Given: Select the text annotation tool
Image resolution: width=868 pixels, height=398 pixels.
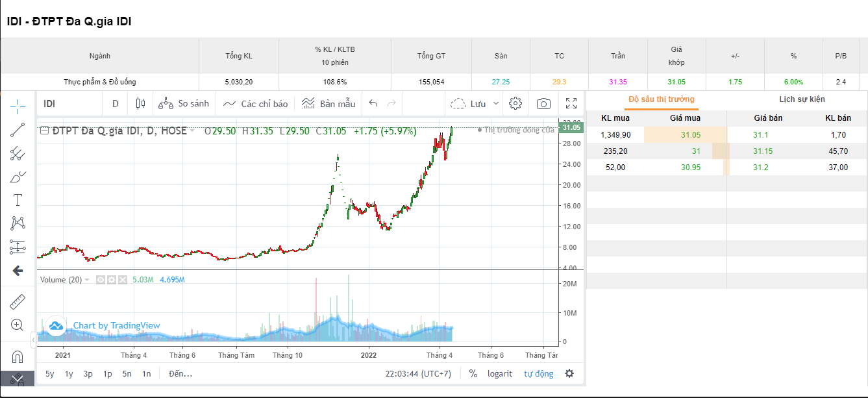Looking at the screenshot, I should click(x=18, y=200).
